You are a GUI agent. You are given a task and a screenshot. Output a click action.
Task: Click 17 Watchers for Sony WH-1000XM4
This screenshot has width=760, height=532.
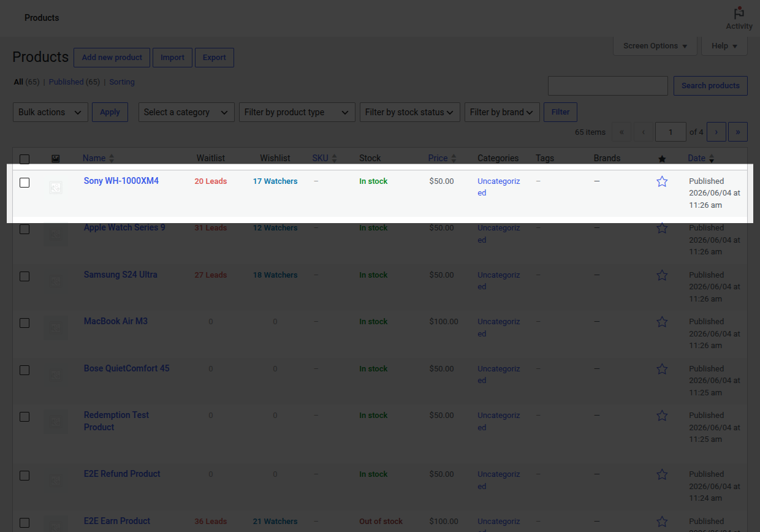pos(275,181)
